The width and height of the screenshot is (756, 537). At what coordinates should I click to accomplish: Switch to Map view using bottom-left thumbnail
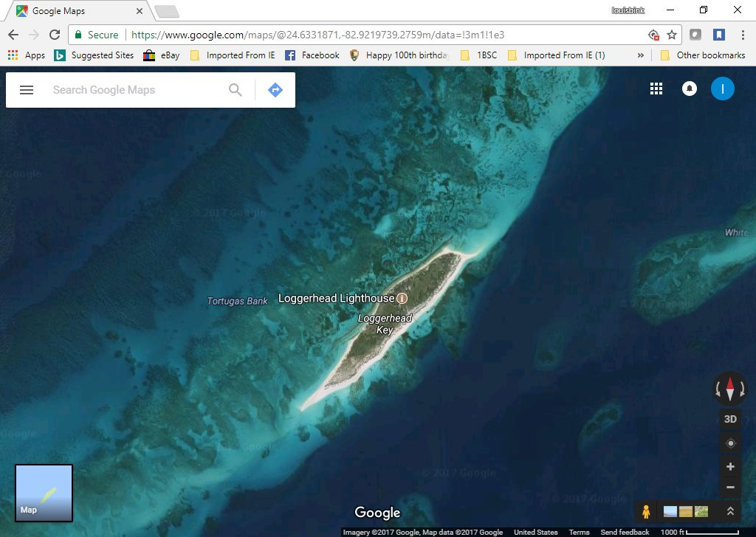click(44, 493)
